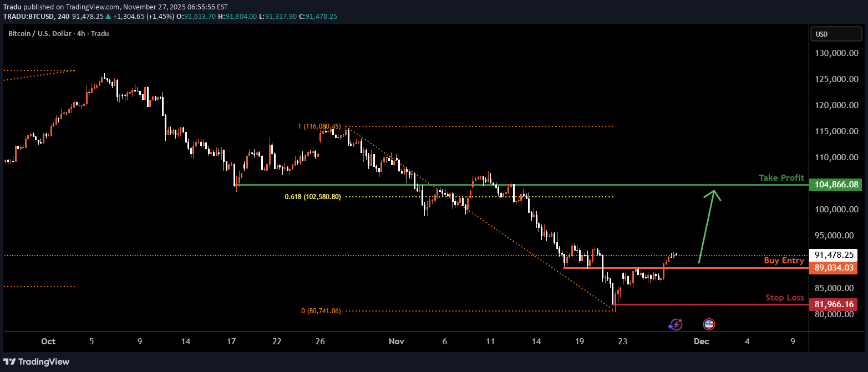Click the purple lightning event icon
Screen dimensions: 868x372
tap(675, 324)
